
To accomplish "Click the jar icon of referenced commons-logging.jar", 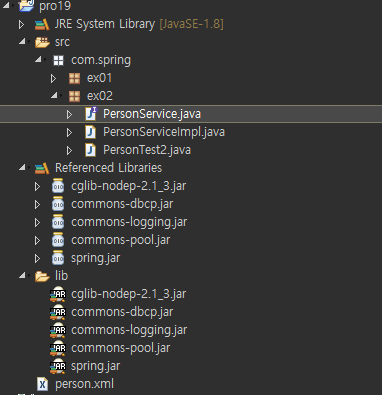I will [x=58, y=222].
